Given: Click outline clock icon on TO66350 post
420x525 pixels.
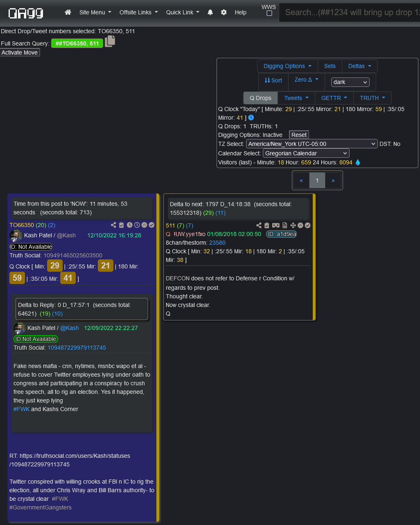Looking at the screenshot, I should tap(137, 225).
